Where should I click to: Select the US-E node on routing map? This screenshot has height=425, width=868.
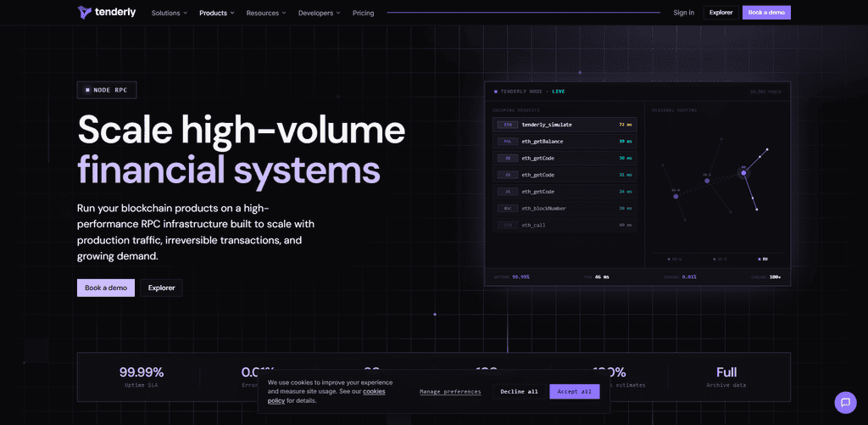click(707, 181)
